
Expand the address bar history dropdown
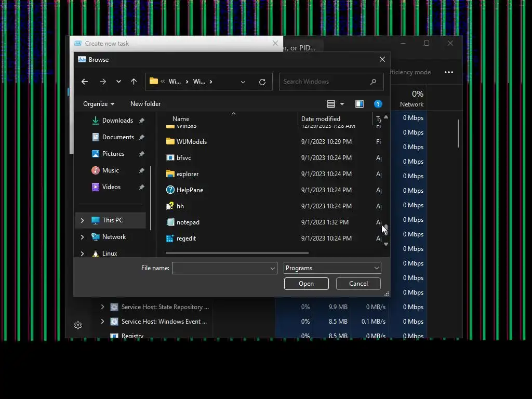coord(243,82)
